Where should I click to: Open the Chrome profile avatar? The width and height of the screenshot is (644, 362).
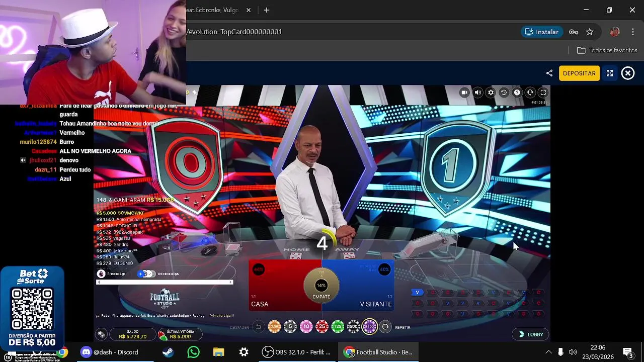point(614,32)
